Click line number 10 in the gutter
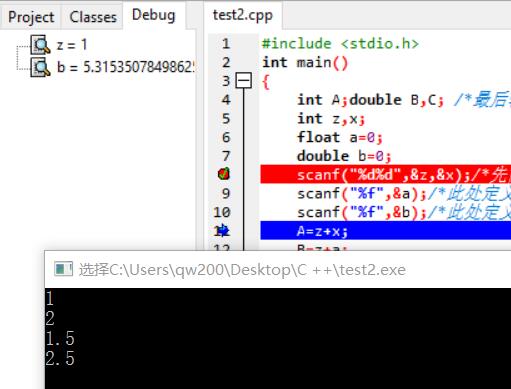Screen dimensions: 511x389 [x=222, y=212]
